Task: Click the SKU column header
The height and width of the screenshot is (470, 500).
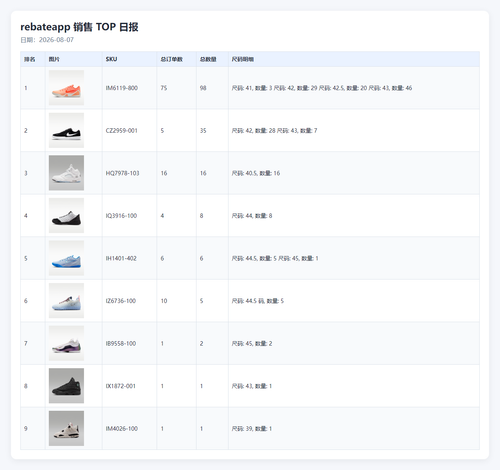Action: pos(111,59)
